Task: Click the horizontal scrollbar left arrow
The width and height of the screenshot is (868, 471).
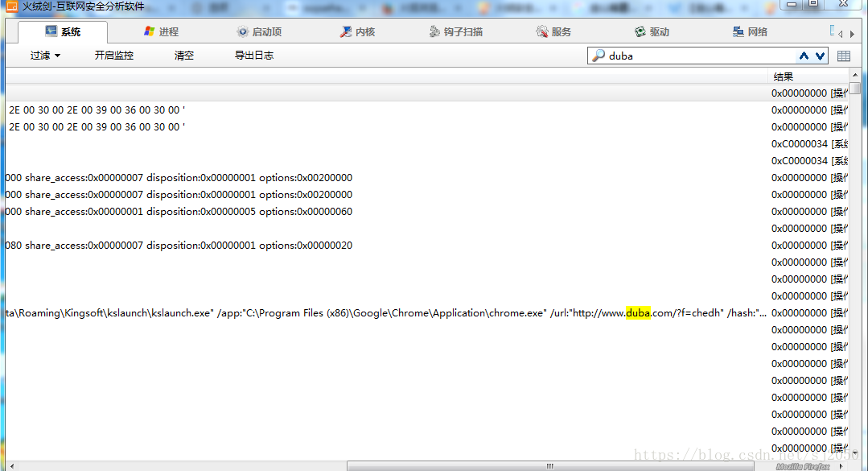Action: [x=11, y=466]
